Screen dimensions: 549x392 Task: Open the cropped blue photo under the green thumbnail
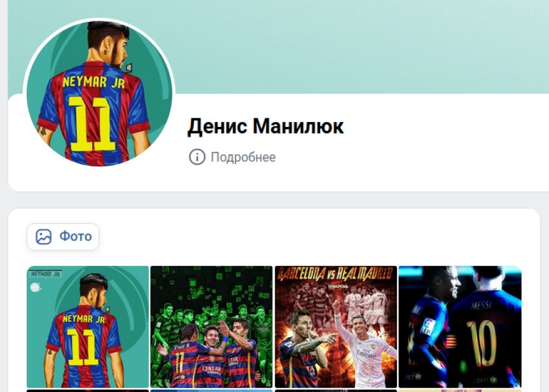[x=212, y=391]
